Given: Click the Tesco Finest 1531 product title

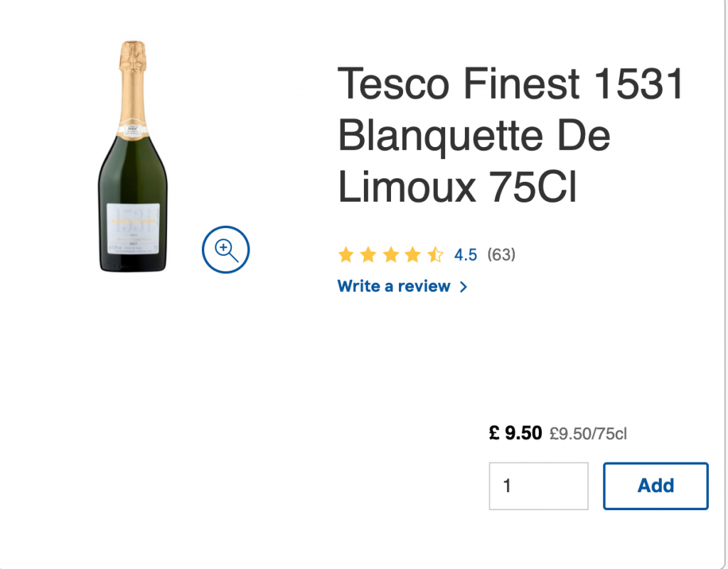Looking at the screenshot, I should coord(509,84).
